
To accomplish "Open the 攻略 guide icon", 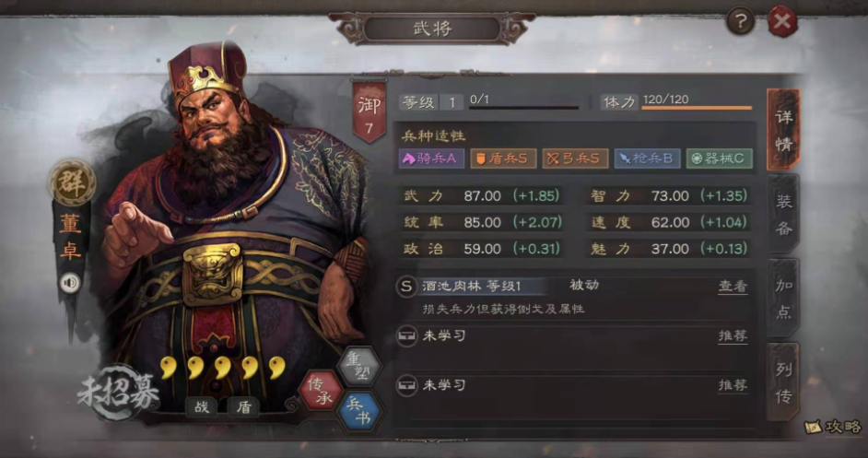I will click(835, 427).
